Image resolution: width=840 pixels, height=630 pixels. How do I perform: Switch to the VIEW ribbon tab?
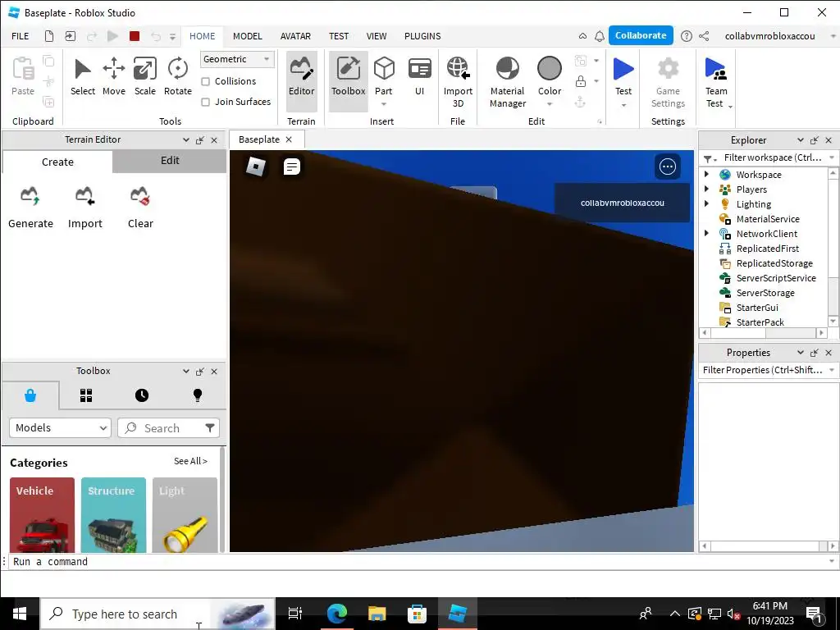tap(377, 36)
